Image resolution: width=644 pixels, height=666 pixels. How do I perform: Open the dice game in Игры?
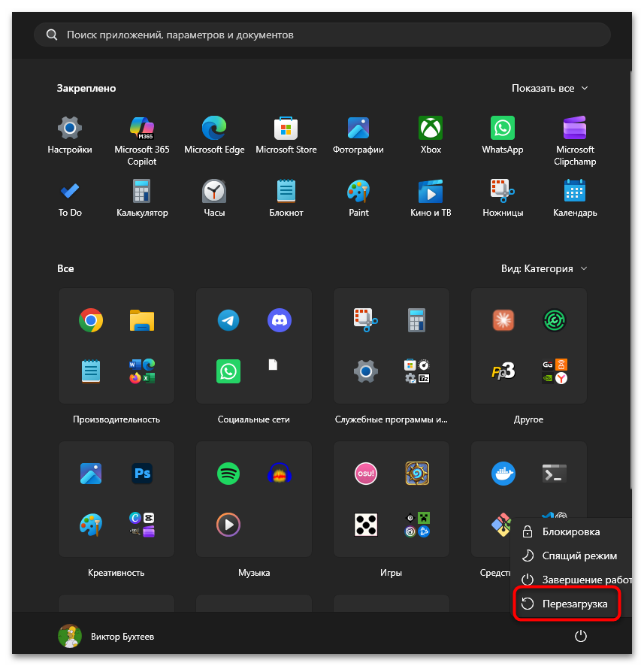pyautogui.click(x=366, y=525)
